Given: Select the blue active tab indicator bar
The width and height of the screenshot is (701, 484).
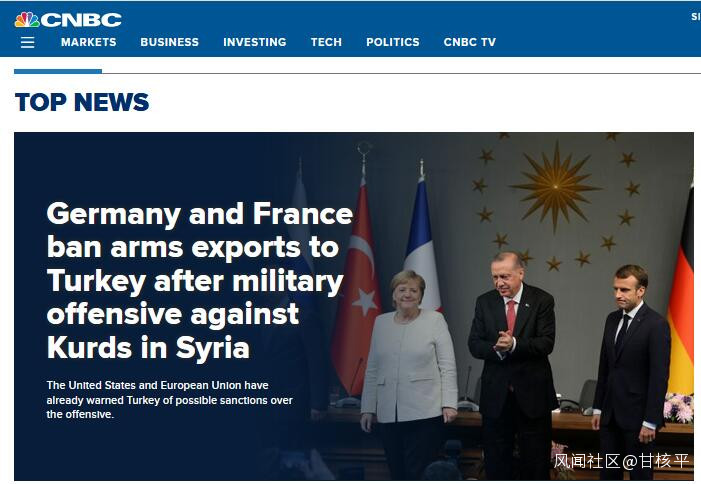Looking at the screenshot, I should pos(58,71).
